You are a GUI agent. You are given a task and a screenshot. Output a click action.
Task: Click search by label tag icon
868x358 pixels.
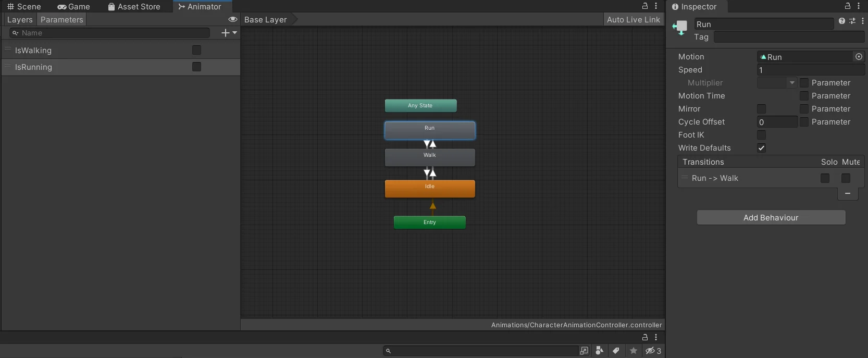tap(616, 351)
